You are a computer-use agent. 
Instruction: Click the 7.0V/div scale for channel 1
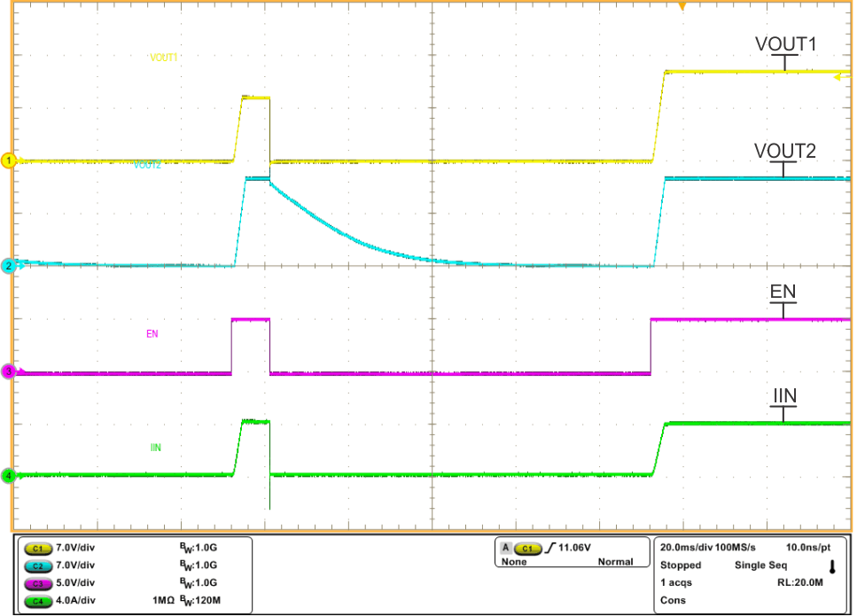pos(76,549)
